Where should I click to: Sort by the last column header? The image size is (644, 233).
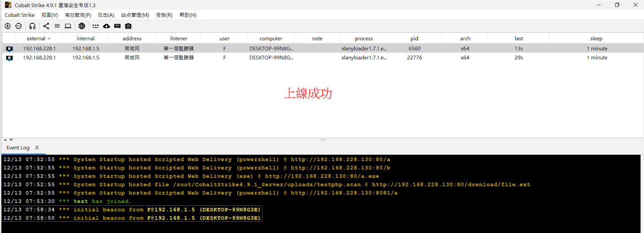pyautogui.click(x=519, y=38)
